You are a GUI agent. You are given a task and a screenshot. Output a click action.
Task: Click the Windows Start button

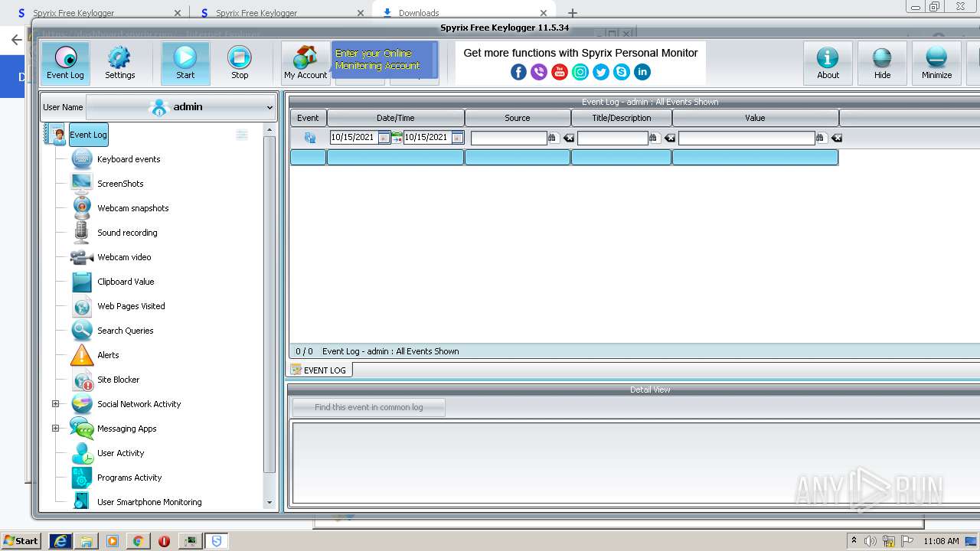click(21, 540)
